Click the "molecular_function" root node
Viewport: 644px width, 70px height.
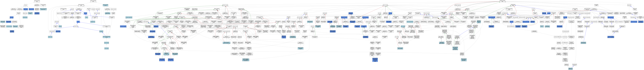point(37,1)
